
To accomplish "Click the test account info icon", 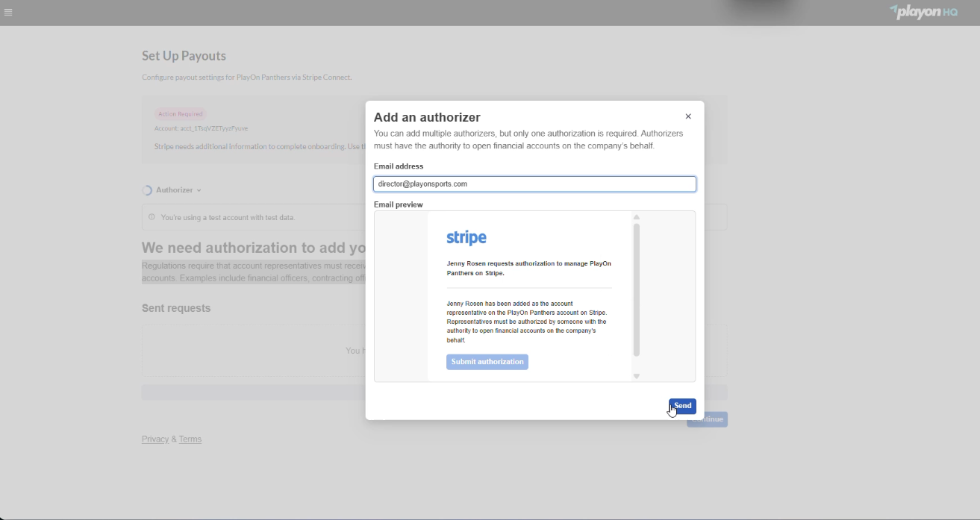I will coord(152,217).
